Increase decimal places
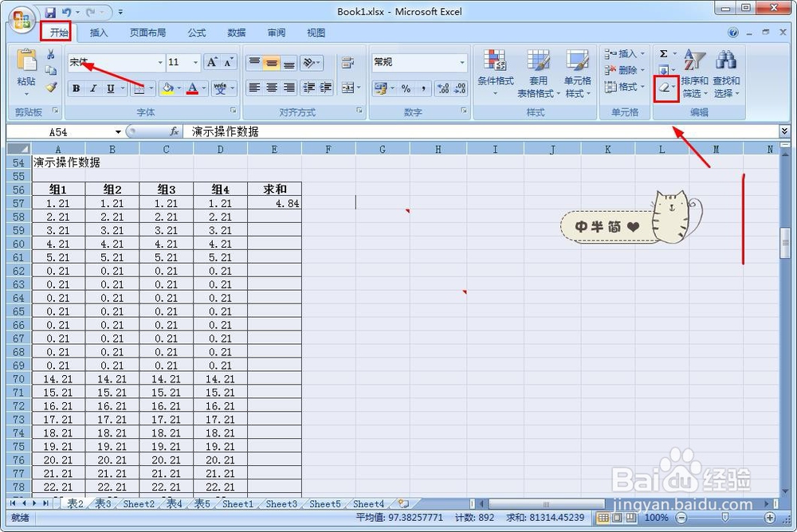797x532 pixels. (442, 88)
